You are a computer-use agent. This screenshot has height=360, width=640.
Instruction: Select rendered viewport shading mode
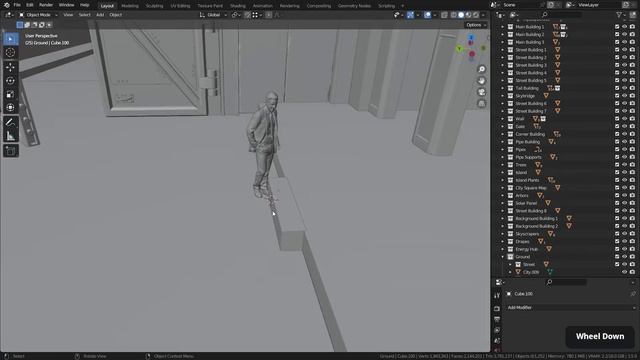(x=476, y=15)
